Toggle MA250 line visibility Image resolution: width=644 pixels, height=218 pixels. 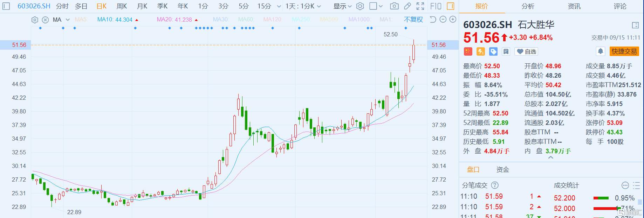tap(301, 20)
